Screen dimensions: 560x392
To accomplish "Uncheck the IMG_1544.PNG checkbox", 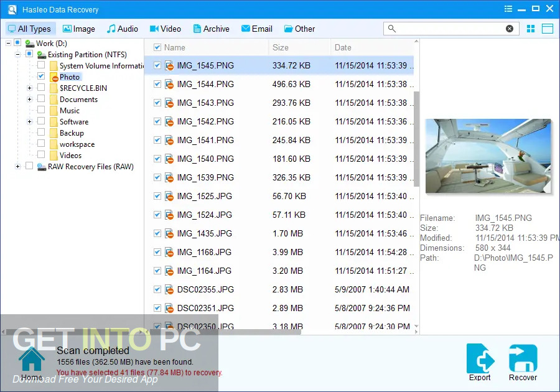I will point(157,84).
